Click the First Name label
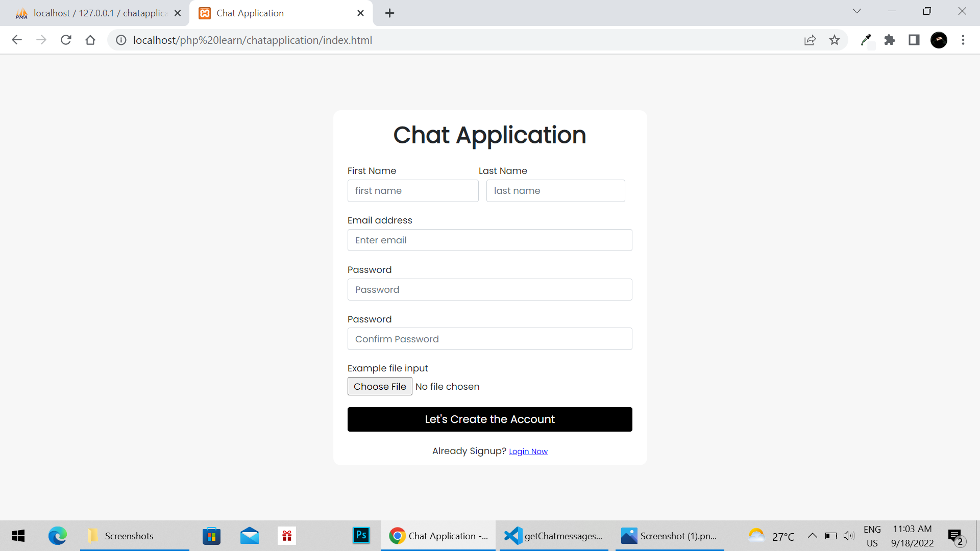Screen dimensions: 980x551 (372, 171)
